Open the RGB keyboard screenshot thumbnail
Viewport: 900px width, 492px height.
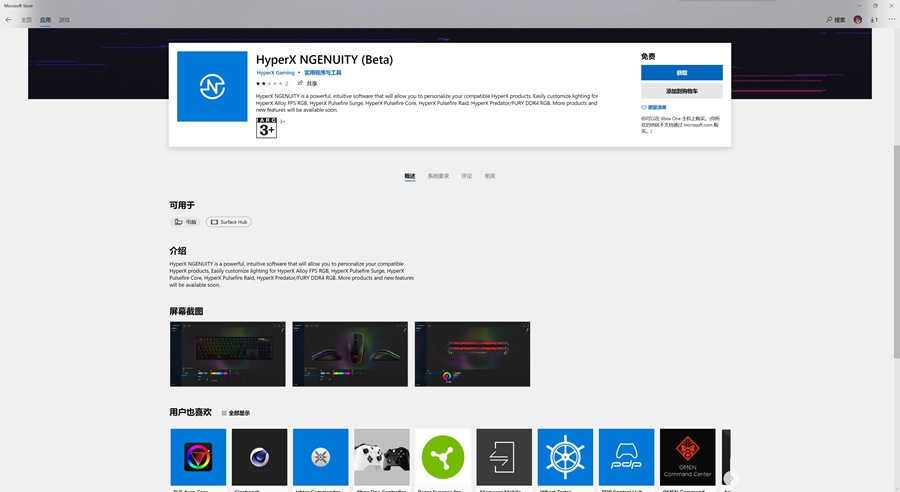pos(227,354)
